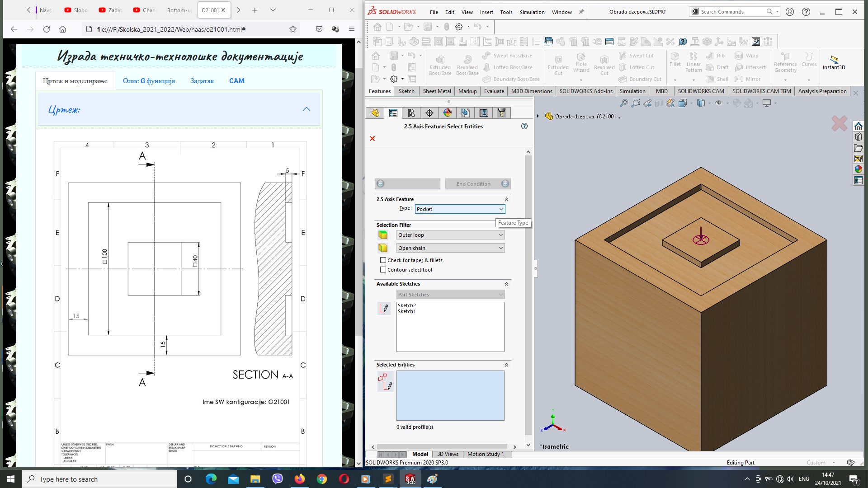The height and width of the screenshot is (488, 868).
Task: Collapse the Available Sketches section
Action: [x=506, y=284]
